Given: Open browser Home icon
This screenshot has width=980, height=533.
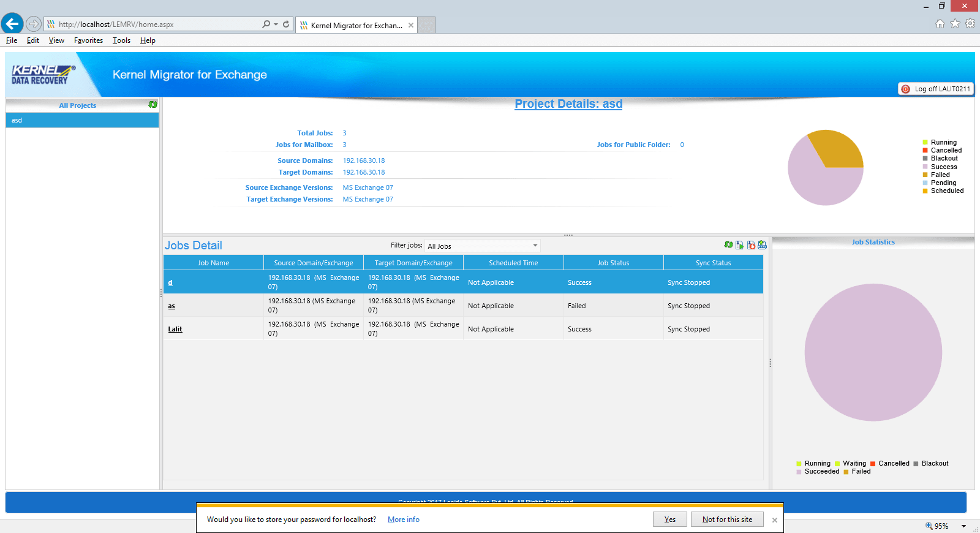Looking at the screenshot, I should tap(940, 24).
